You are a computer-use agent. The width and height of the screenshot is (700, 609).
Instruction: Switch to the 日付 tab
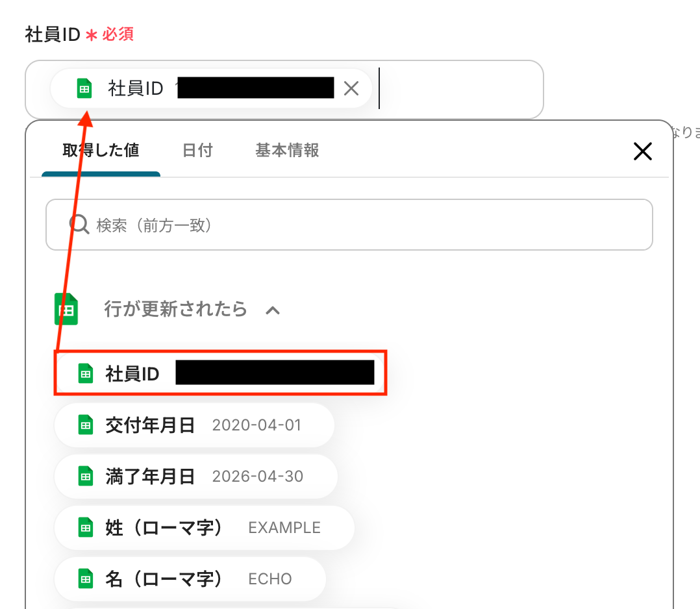197,151
